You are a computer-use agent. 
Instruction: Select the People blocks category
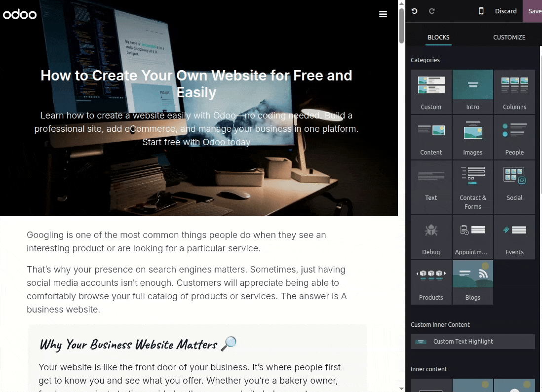tap(514, 137)
